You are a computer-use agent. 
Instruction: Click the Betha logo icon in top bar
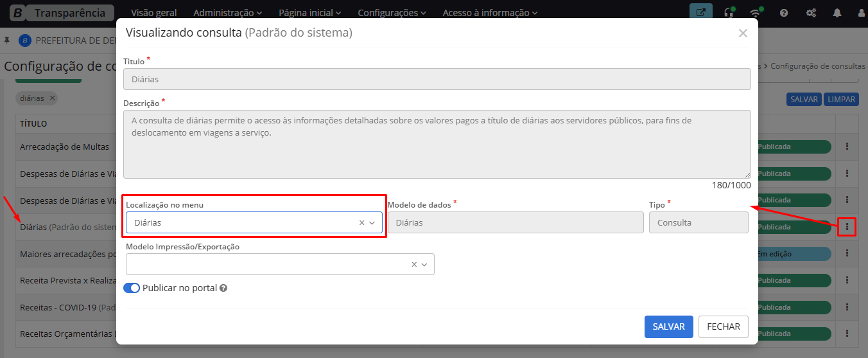point(17,13)
